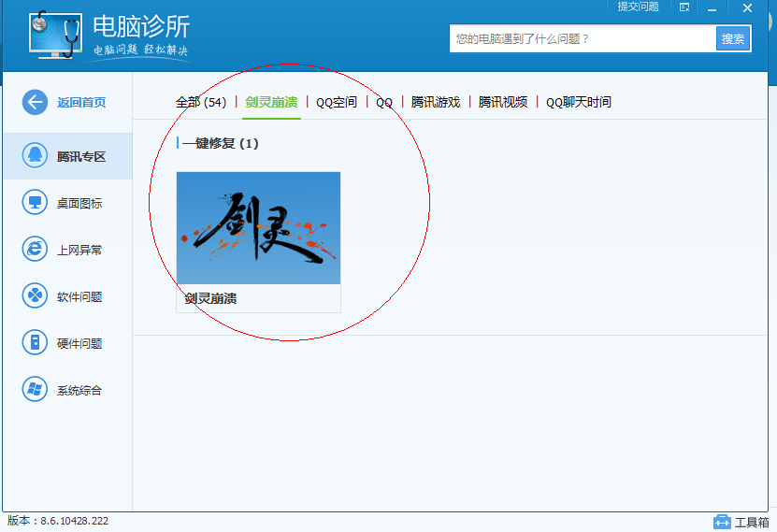777x532 pixels.
Task: Click the version text 8.6.10428.222
Action: (74, 521)
